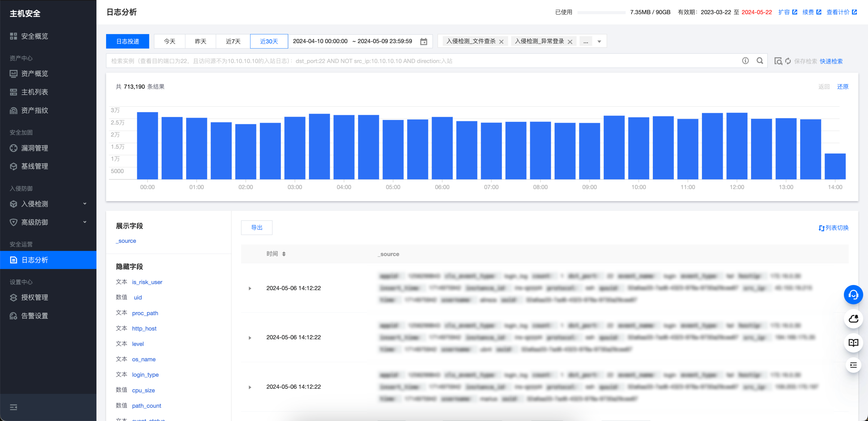
Task: Click the 快速检索 link
Action: [831, 61]
